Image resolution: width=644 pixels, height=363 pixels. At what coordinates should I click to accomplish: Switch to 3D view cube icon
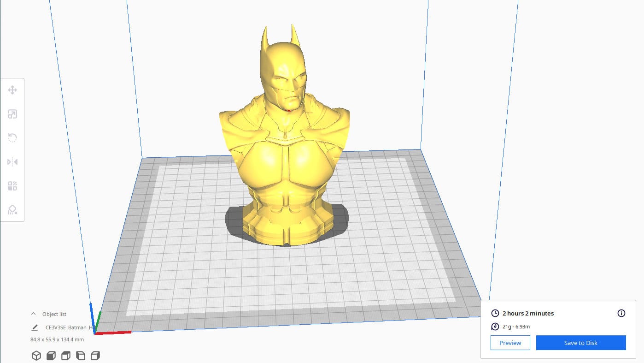(x=36, y=356)
